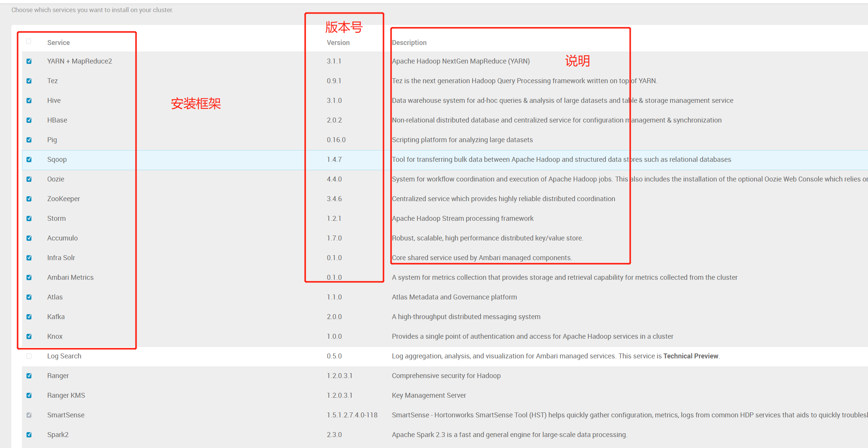Uncheck the Accumulo checkbox

29,238
